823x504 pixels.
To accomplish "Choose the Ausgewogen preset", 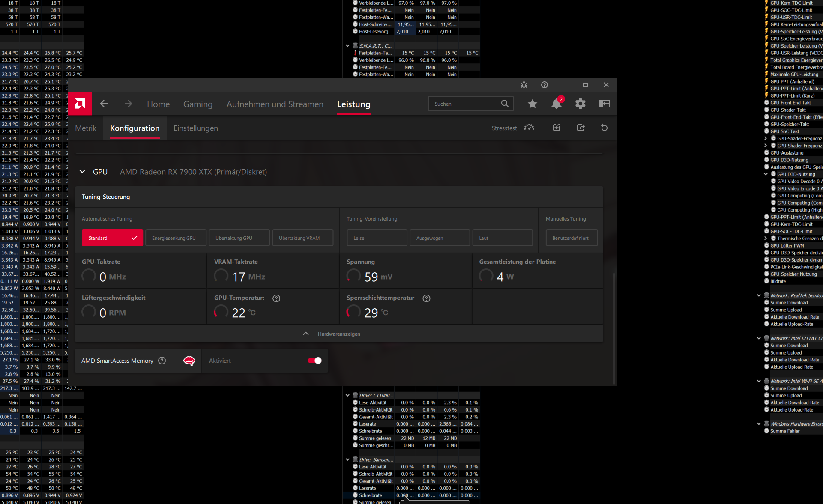I will click(x=440, y=238).
